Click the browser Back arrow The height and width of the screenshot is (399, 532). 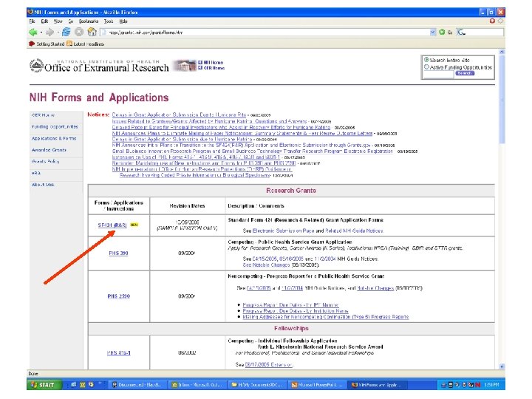point(33,33)
